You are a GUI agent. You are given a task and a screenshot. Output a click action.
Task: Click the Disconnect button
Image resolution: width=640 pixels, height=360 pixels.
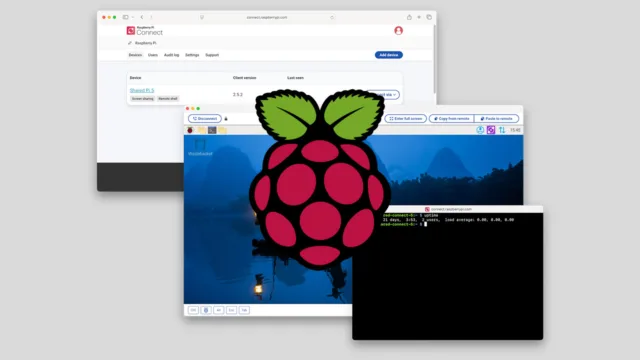(x=205, y=119)
